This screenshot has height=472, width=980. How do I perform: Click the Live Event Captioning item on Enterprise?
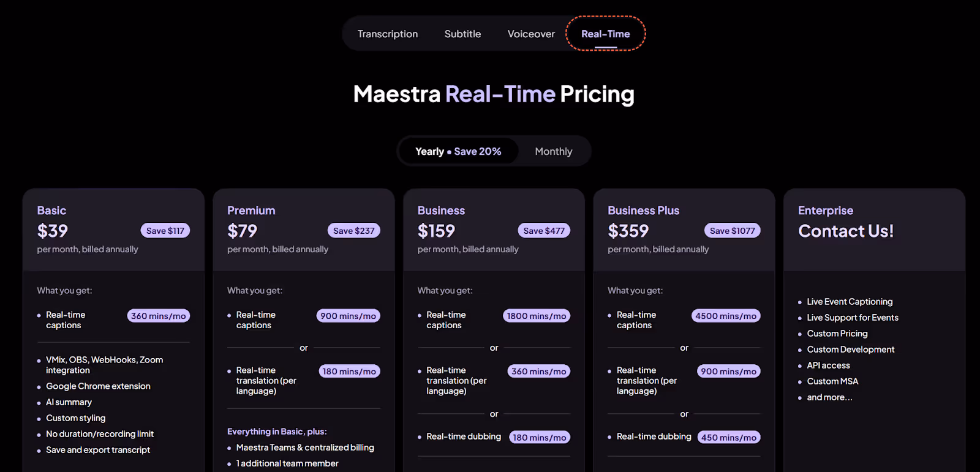[x=850, y=301]
